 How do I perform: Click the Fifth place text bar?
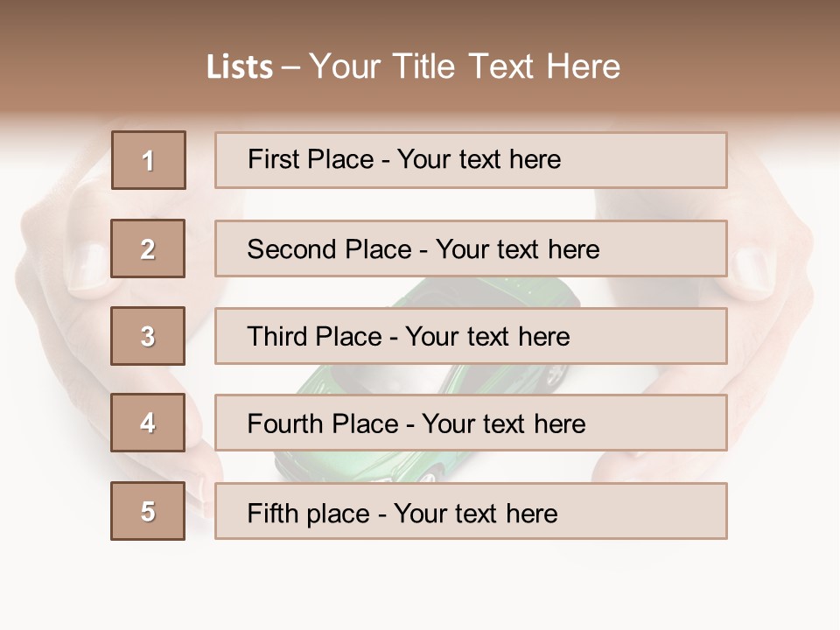[471, 511]
